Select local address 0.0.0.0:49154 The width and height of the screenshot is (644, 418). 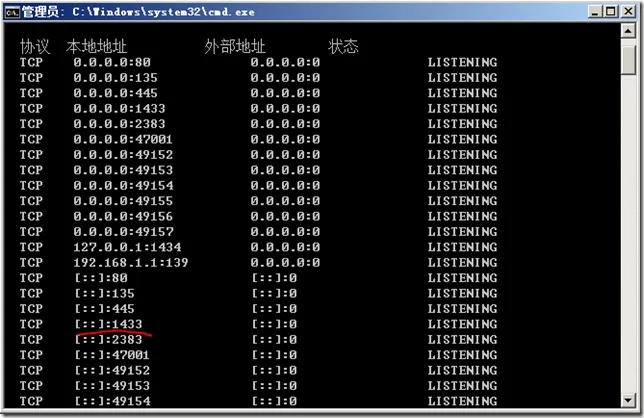(x=123, y=186)
